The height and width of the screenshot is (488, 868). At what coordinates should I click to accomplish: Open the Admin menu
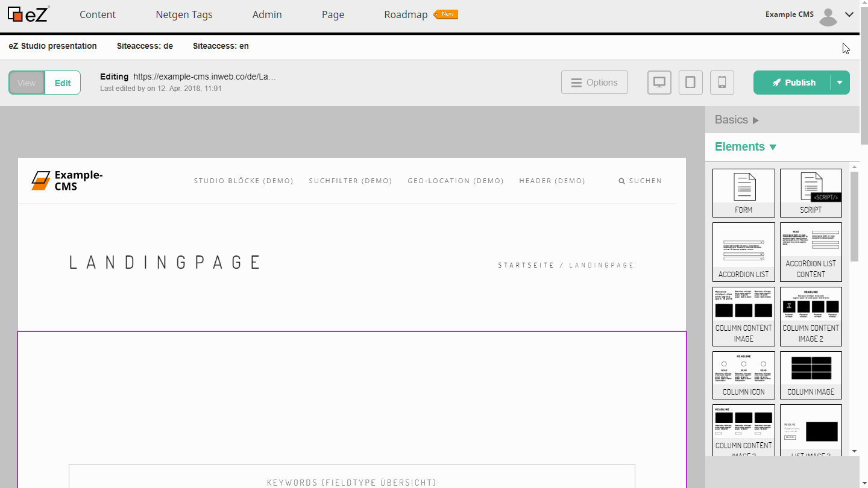pyautogui.click(x=267, y=14)
